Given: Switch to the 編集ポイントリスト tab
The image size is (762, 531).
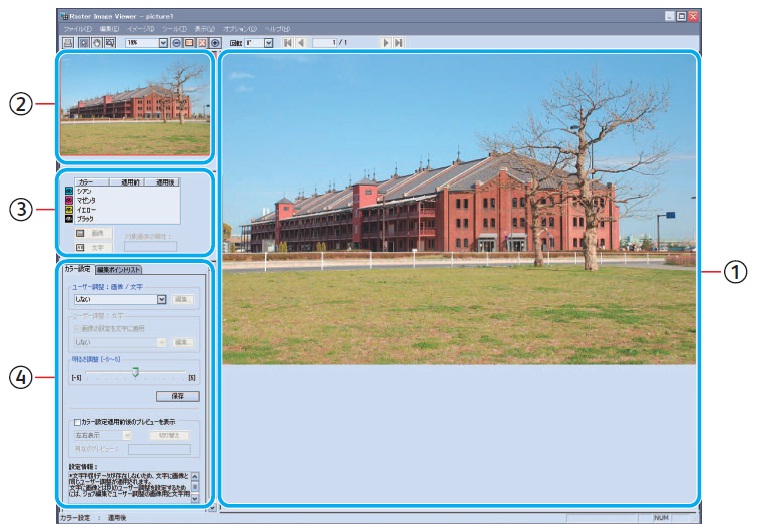Looking at the screenshot, I should [118, 269].
